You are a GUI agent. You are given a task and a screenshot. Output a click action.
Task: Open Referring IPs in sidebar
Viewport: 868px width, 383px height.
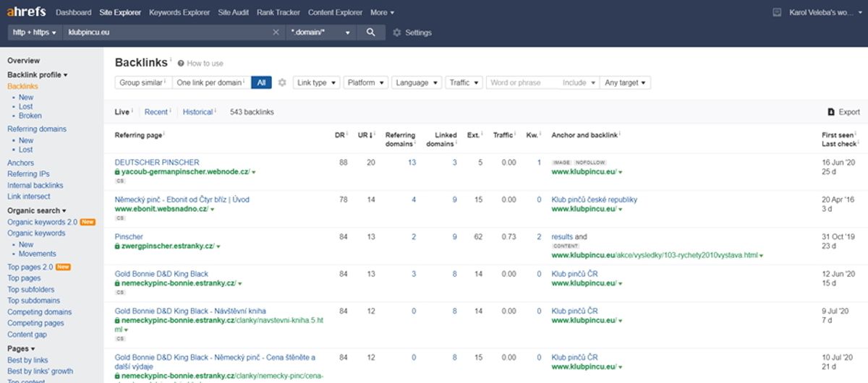[x=28, y=174]
